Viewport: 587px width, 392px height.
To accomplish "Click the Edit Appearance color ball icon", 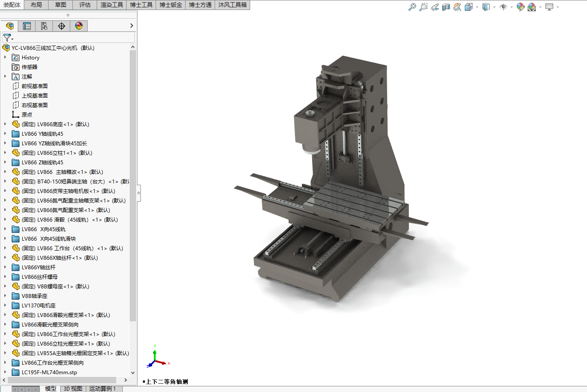I will click(521, 7).
